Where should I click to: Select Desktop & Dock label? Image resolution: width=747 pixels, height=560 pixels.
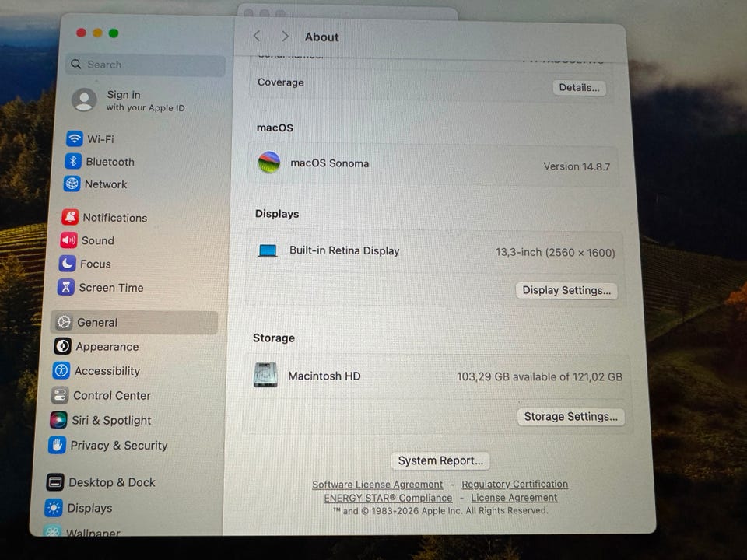(x=112, y=482)
